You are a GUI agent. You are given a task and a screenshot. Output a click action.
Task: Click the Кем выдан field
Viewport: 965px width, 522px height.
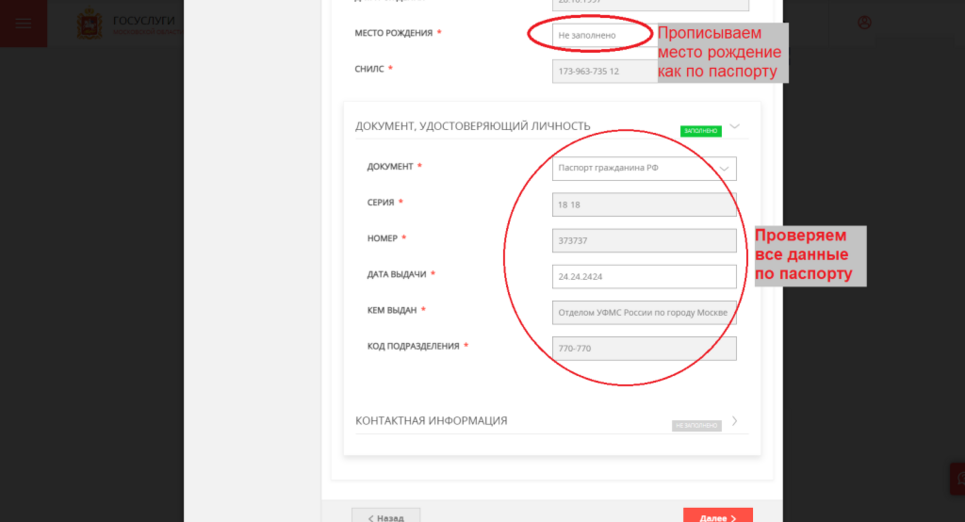[x=644, y=312]
